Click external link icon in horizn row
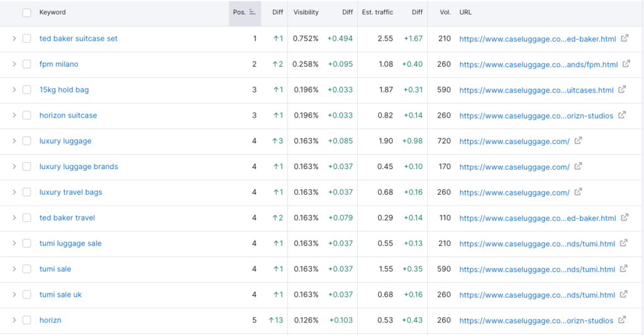644x335 pixels. (622, 319)
